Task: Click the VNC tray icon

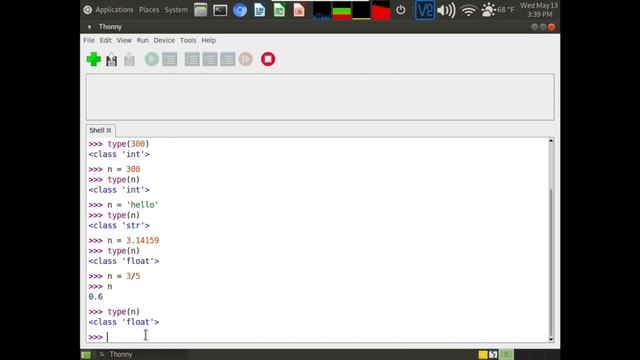Action: (425, 10)
